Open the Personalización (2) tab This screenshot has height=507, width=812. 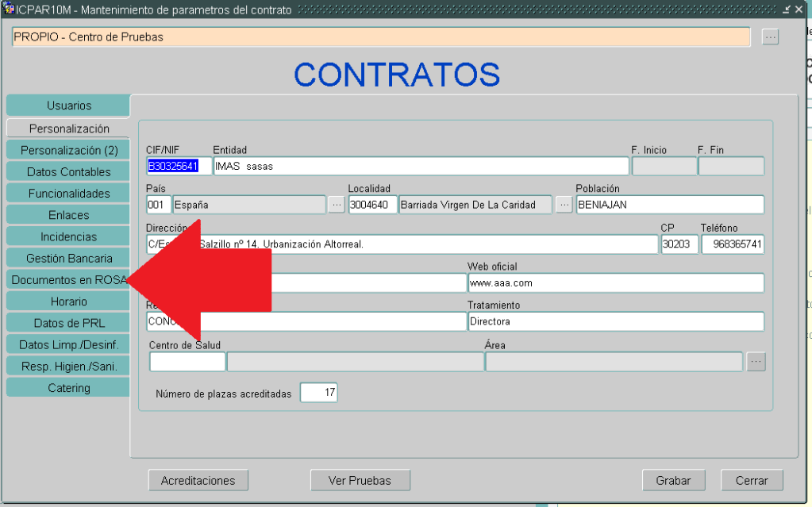tap(68, 150)
